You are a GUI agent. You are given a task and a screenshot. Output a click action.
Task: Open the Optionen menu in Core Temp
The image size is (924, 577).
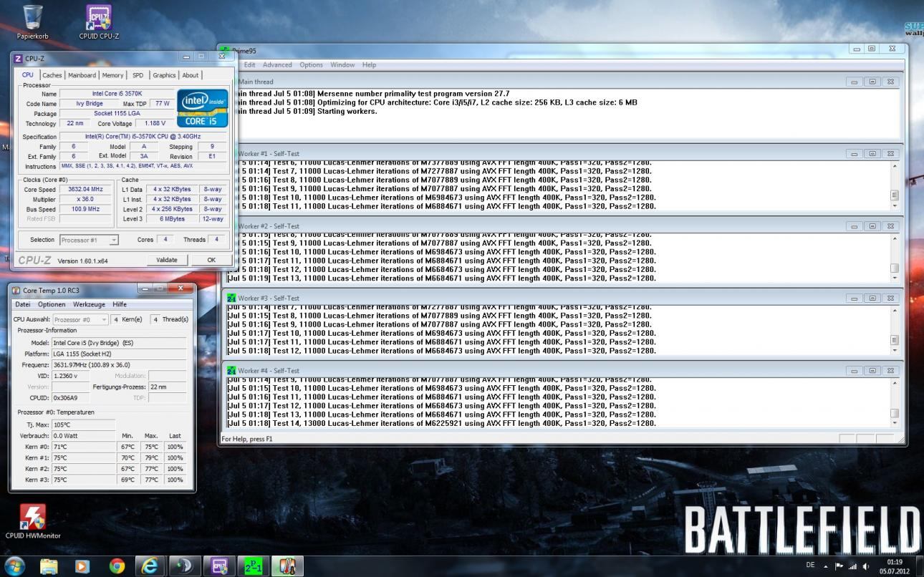52,304
